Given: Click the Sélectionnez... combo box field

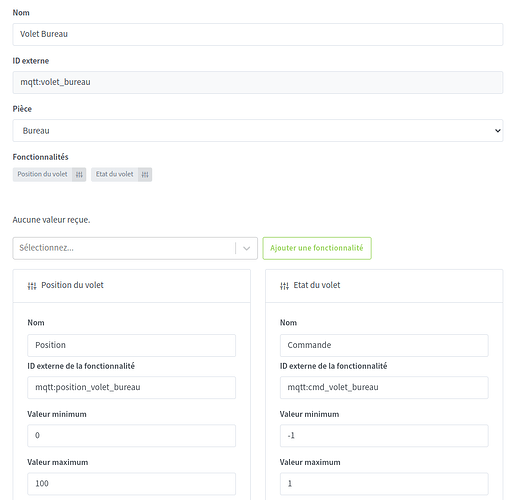Looking at the screenshot, I should pos(135,248).
